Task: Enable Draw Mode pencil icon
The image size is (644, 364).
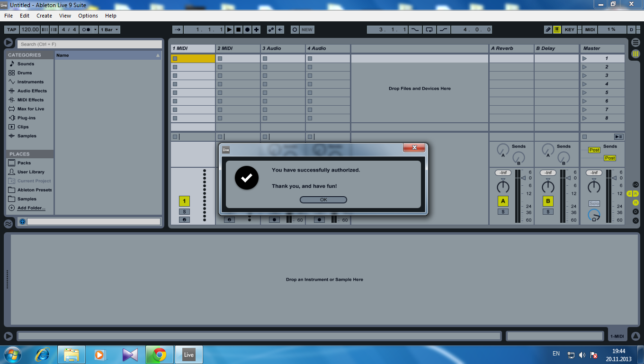Action: click(x=548, y=29)
